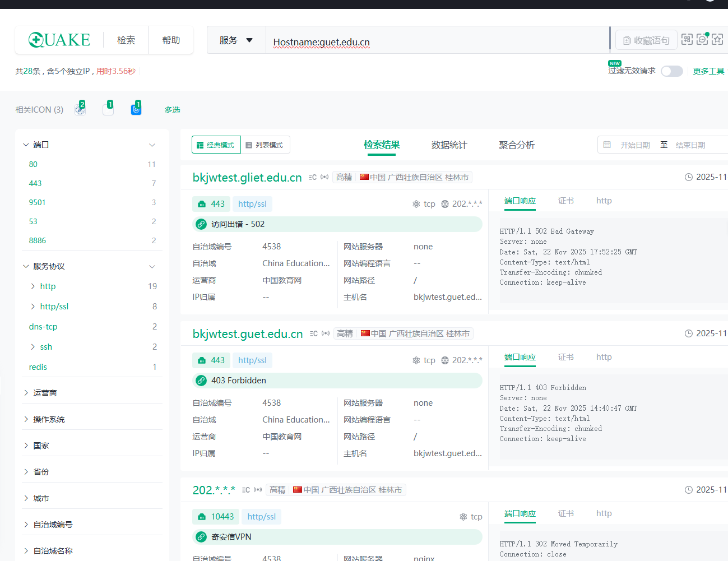The height and width of the screenshot is (561, 728).
Task: Open the 帮助 menu
Action: pos(171,40)
